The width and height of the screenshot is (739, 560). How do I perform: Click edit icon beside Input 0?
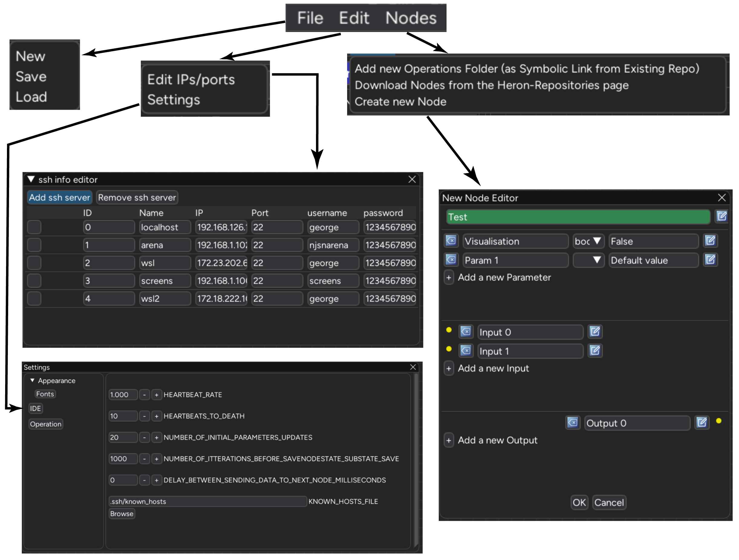pos(595,332)
